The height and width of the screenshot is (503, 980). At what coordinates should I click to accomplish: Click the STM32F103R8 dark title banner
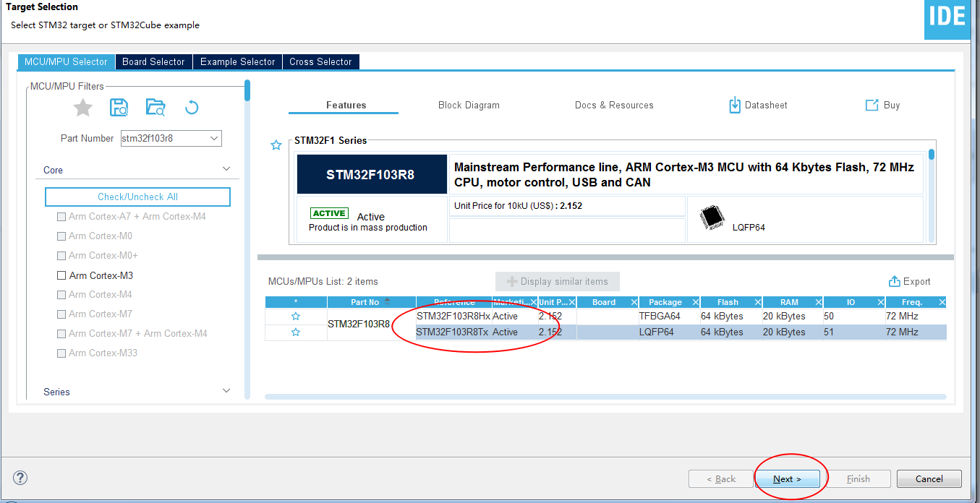click(372, 174)
